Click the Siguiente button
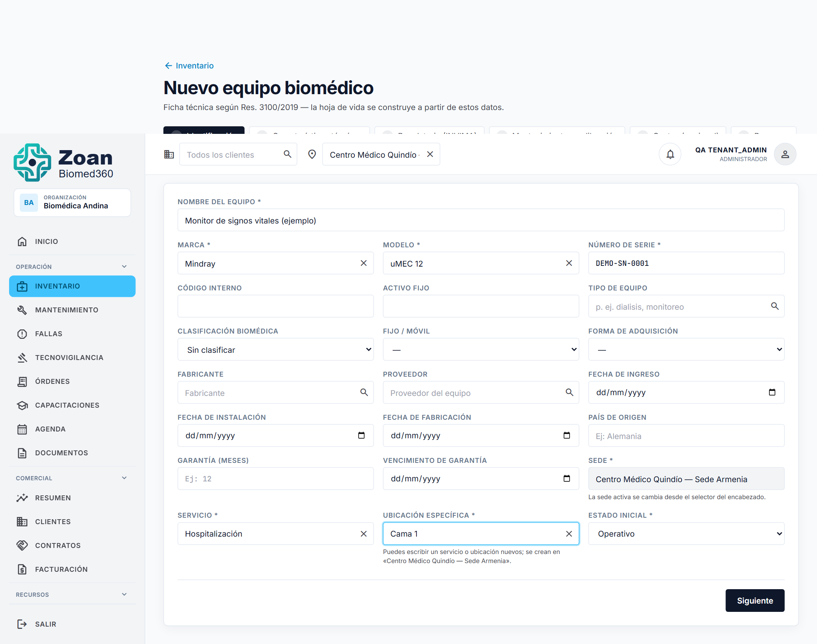817x644 pixels. [x=755, y=601]
